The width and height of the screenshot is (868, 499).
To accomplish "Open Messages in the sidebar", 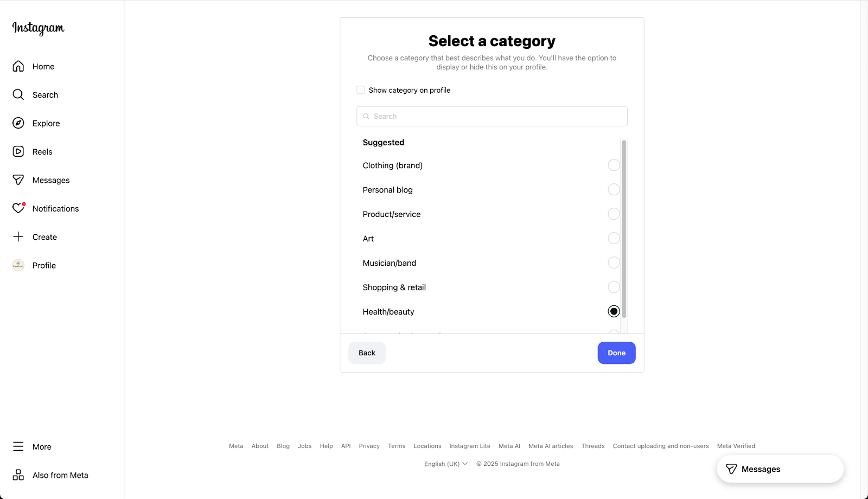I will click(x=51, y=180).
